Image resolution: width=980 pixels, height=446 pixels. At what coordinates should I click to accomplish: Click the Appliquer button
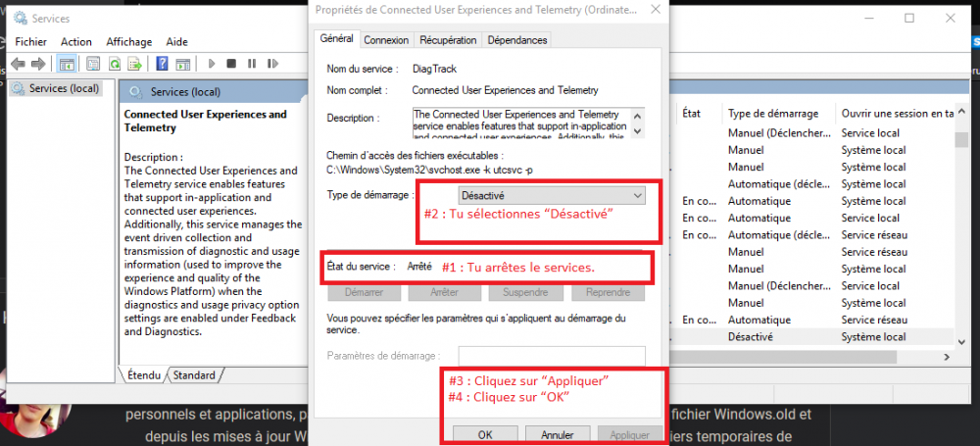[x=629, y=434]
